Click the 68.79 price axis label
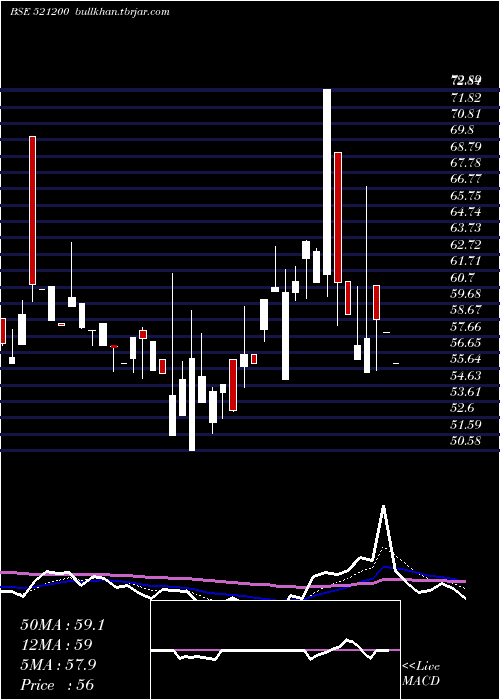This screenshot has width=500, height=700. coord(466,146)
